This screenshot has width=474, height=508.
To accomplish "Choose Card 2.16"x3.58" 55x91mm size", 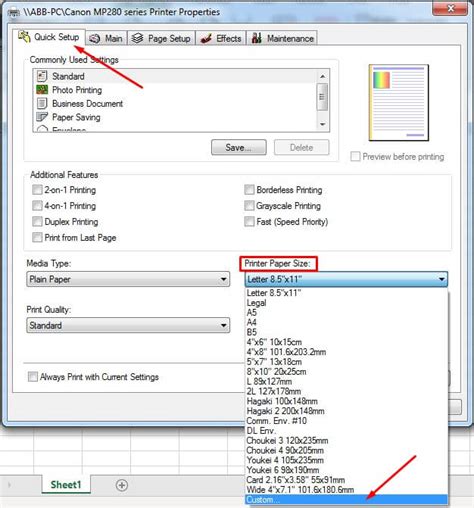I will pyautogui.click(x=346, y=480).
